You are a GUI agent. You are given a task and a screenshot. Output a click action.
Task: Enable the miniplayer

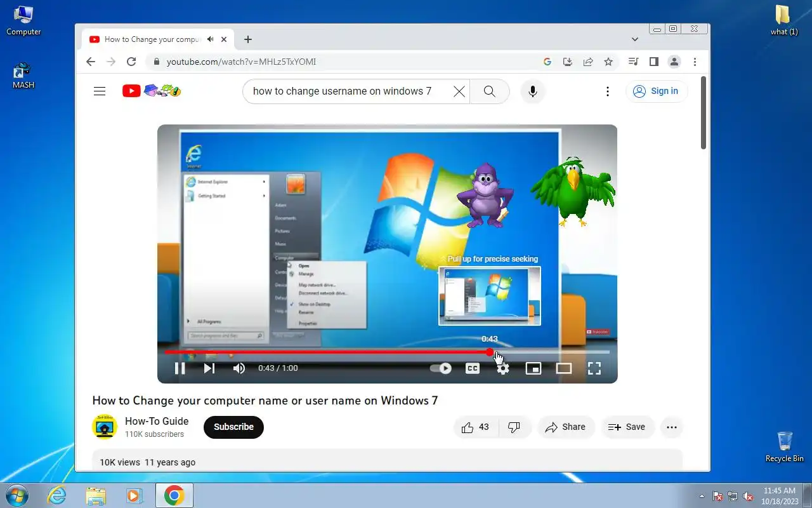[534, 368]
